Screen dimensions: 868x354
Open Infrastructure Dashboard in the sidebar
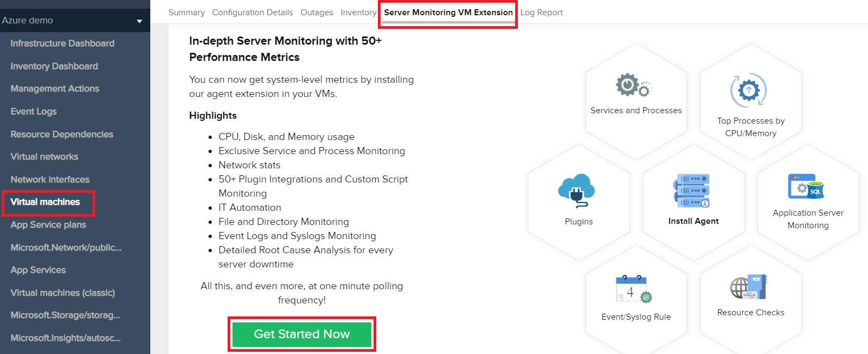point(62,44)
